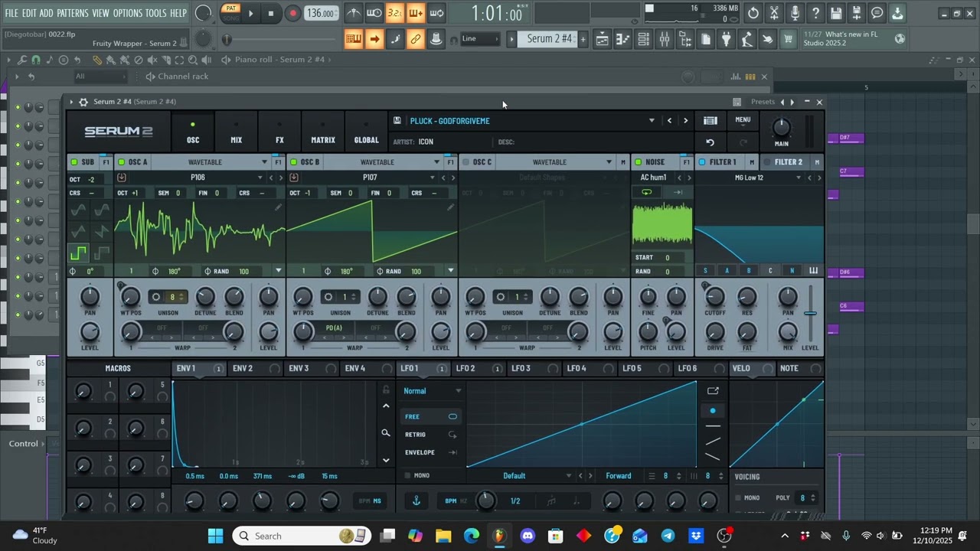Click the record button in the transport
The width and height of the screenshot is (980, 551).
coord(292,13)
